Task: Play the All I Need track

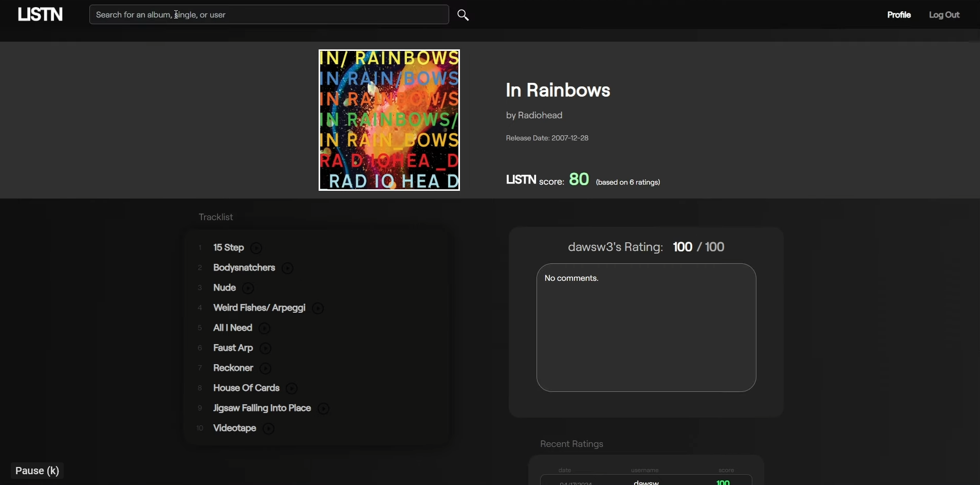Action: pyautogui.click(x=265, y=329)
